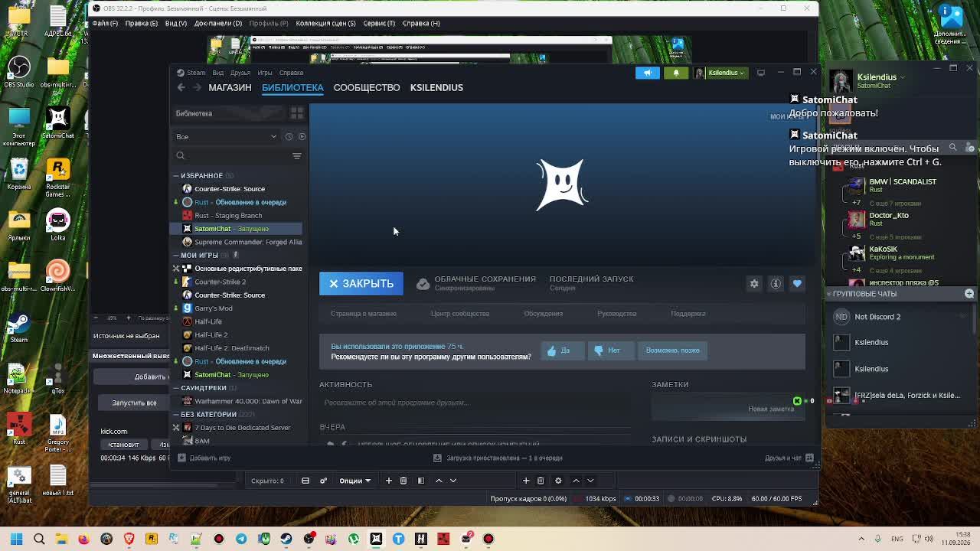Choose Возможно, позже option

(672, 350)
